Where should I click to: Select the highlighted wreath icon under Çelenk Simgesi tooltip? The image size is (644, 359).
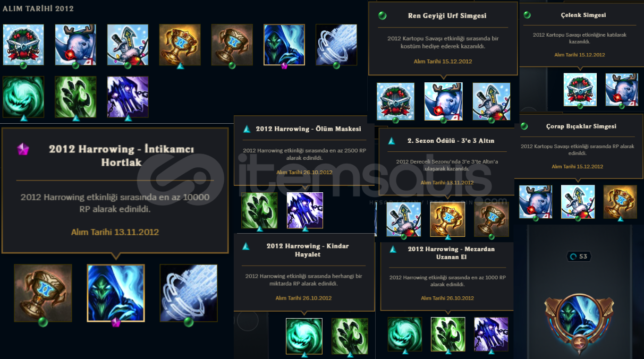pos(580,90)
